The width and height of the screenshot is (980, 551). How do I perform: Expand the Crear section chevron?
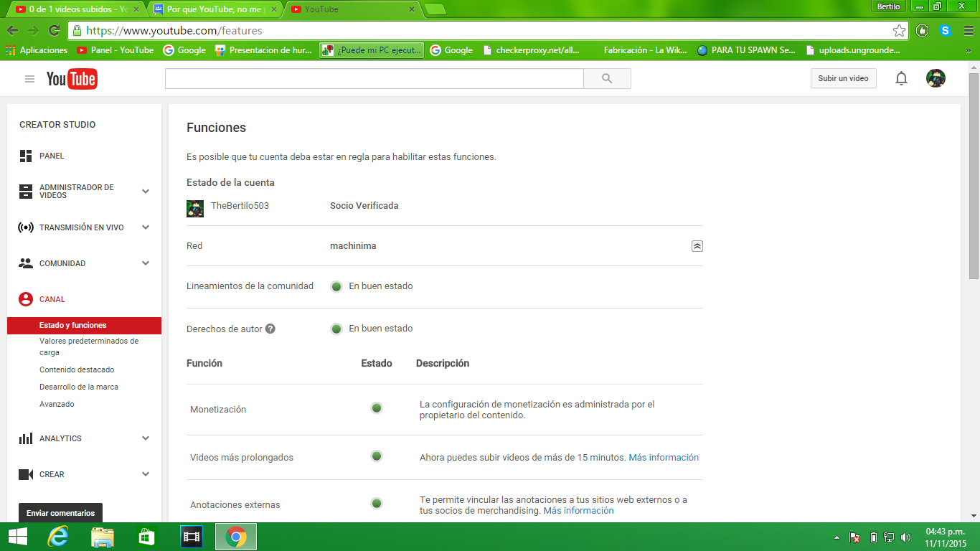tap(146, 474)
